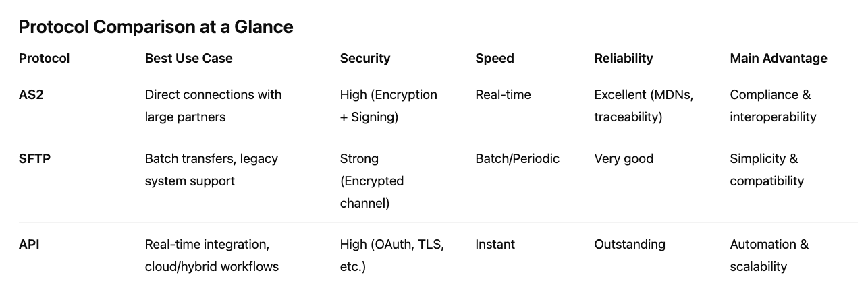Click the Speed column header

tap(494, 59)
